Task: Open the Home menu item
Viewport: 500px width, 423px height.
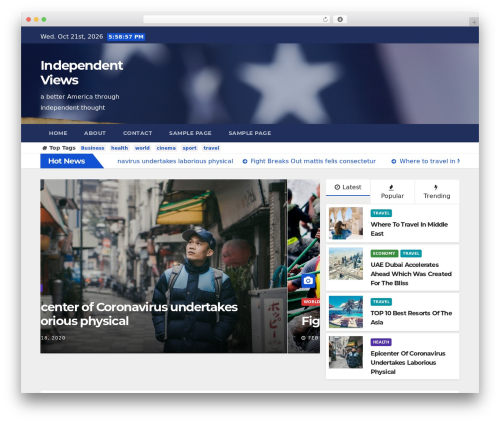Action: click(x=58, y=133)
